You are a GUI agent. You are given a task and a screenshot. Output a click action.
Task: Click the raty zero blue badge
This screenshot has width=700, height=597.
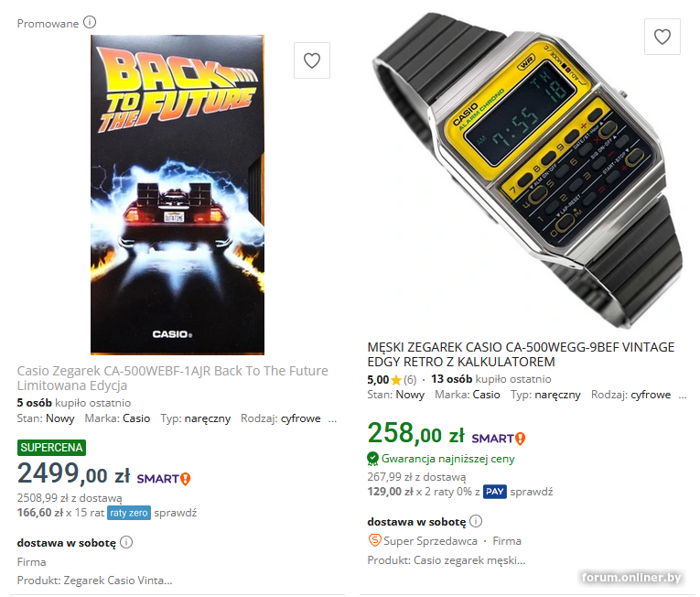point(129,513)
